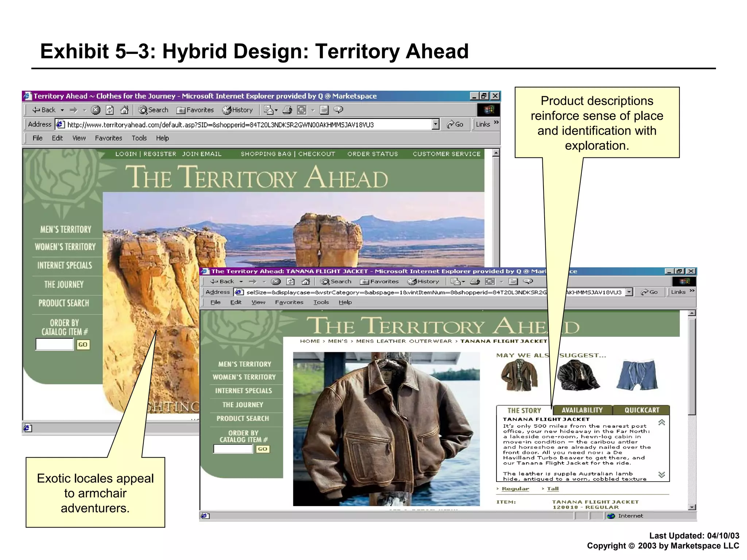The height and width of the screenshot is (560, 747).
Task: Open the File menu in rear window
Action: (38, 138)
